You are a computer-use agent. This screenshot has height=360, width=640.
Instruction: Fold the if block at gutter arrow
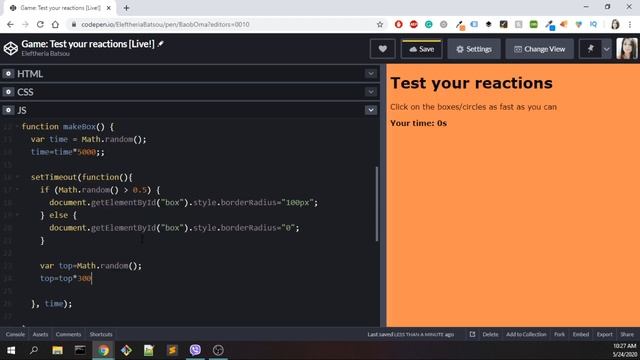[17, 189]
